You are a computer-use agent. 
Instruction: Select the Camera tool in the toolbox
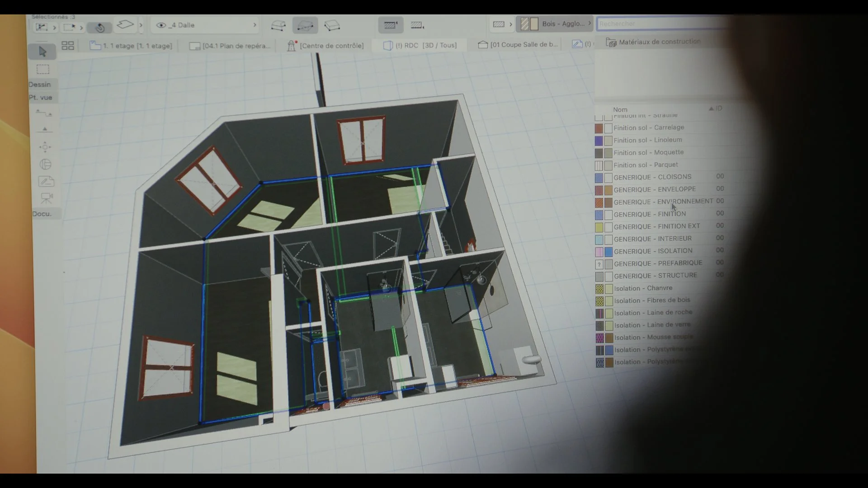pos(47,197)
